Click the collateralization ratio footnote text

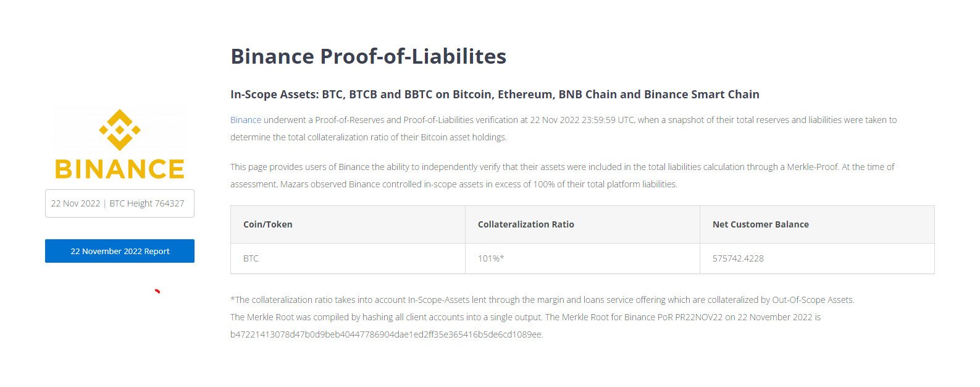tap(542, 300)
